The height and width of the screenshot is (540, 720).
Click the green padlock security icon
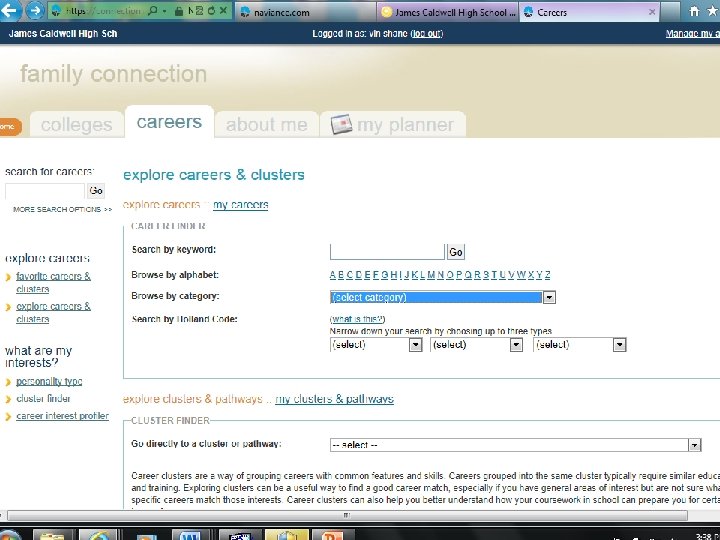pos(179,11)
